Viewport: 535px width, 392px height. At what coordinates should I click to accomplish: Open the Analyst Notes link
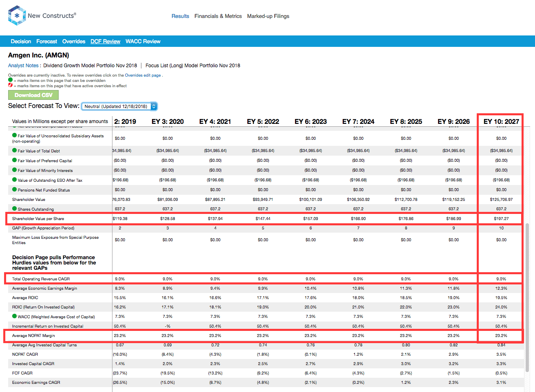[23, 65]
